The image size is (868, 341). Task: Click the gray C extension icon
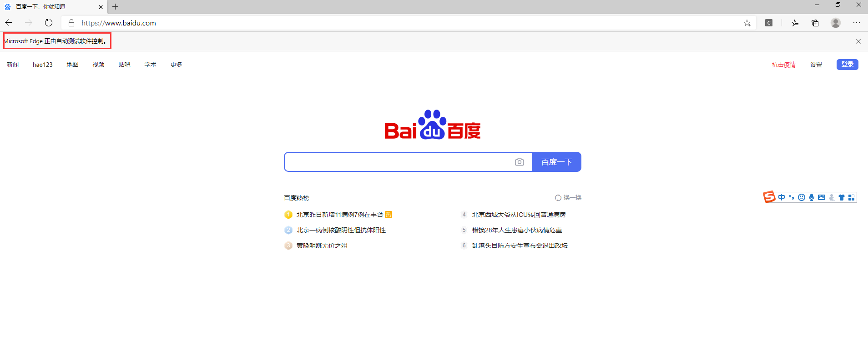pyautogui.click(x=769, y=23)
